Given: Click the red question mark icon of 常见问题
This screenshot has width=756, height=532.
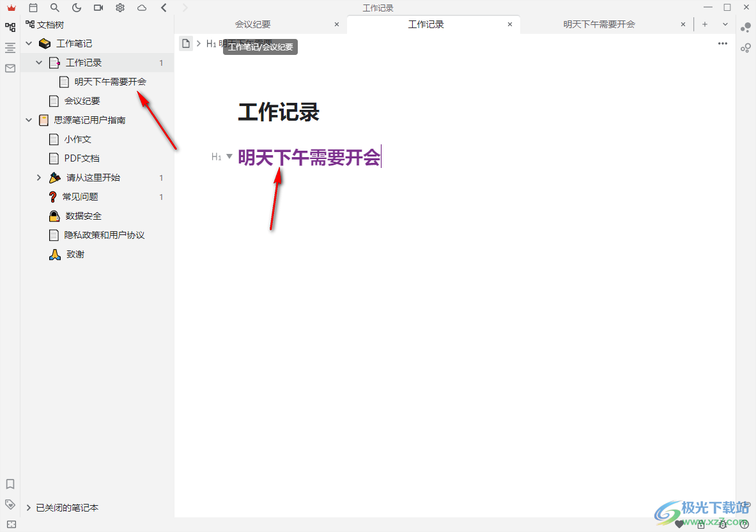Looking at the screenshot, I should 52,197.
